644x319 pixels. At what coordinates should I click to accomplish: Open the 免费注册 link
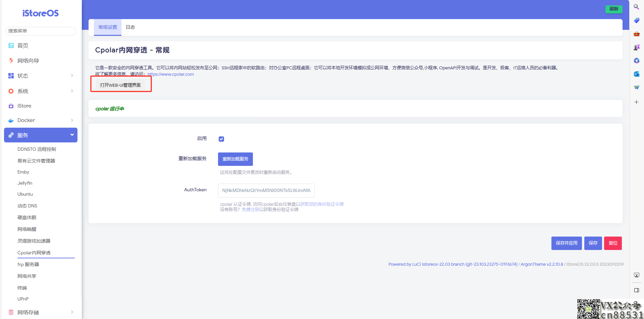[251, 209]
